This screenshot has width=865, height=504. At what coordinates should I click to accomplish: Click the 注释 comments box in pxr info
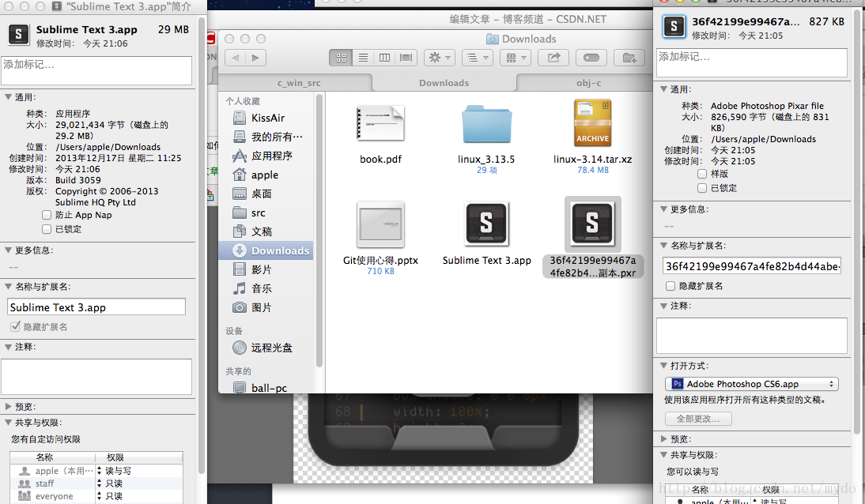point(752,335)
